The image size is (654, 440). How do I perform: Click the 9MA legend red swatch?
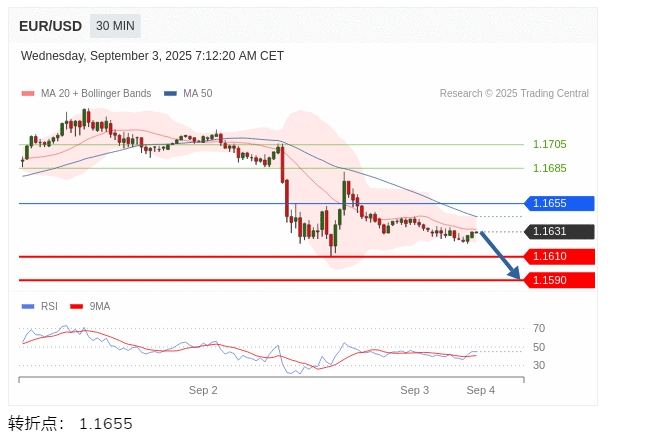tap(77, 307)
